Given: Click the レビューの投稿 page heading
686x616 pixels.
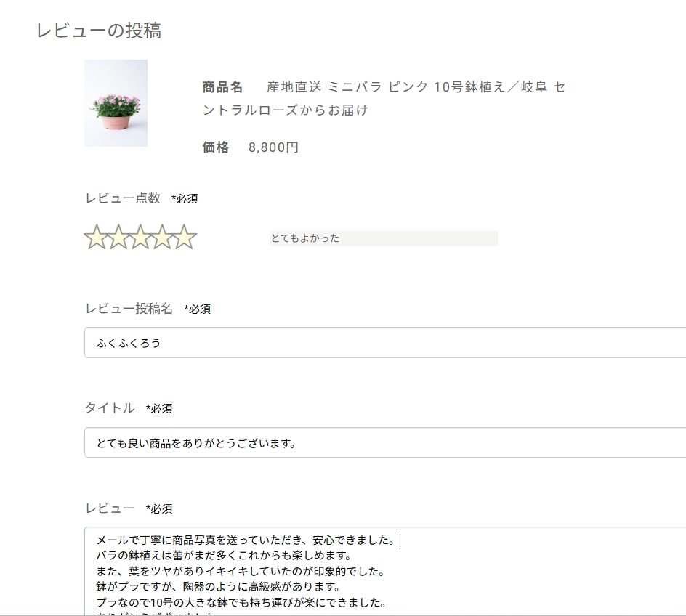Looking at the screenshot, I should 100,31.
